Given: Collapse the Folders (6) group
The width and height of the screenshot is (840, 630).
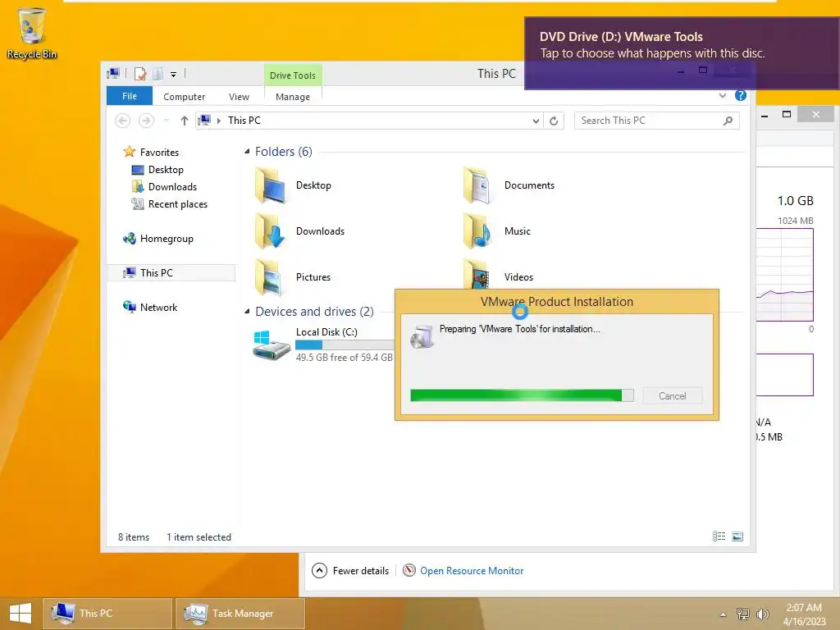Looking at the screenshot, I should (247, 152).
